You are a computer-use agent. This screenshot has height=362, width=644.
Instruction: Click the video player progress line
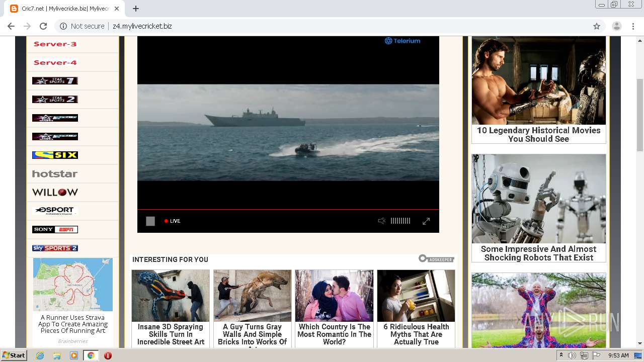pyautogui.click(x=288, y=209)
